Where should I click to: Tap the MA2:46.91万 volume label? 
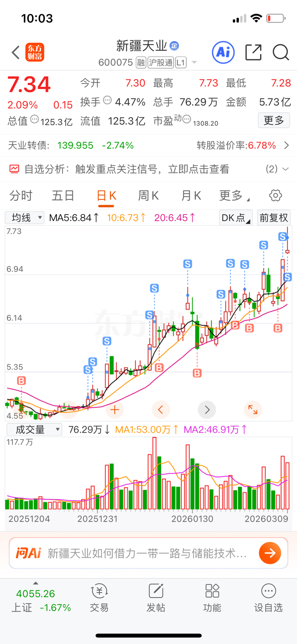215,429
